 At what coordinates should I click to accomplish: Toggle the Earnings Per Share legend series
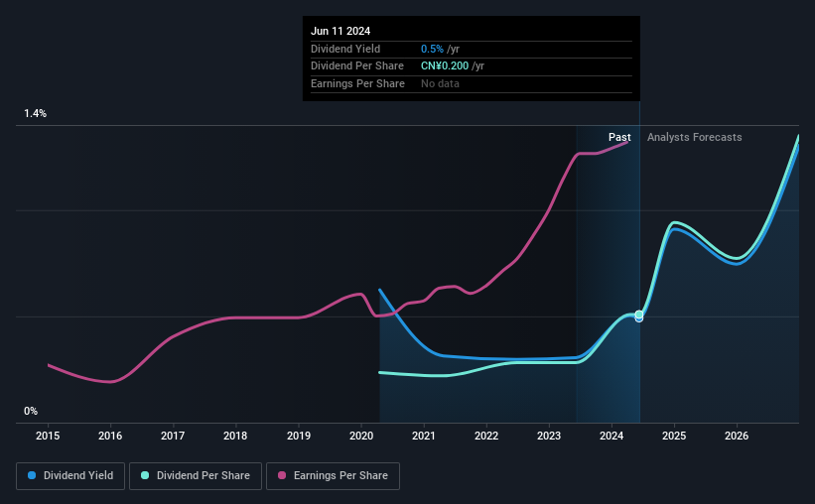coord(333,476)
